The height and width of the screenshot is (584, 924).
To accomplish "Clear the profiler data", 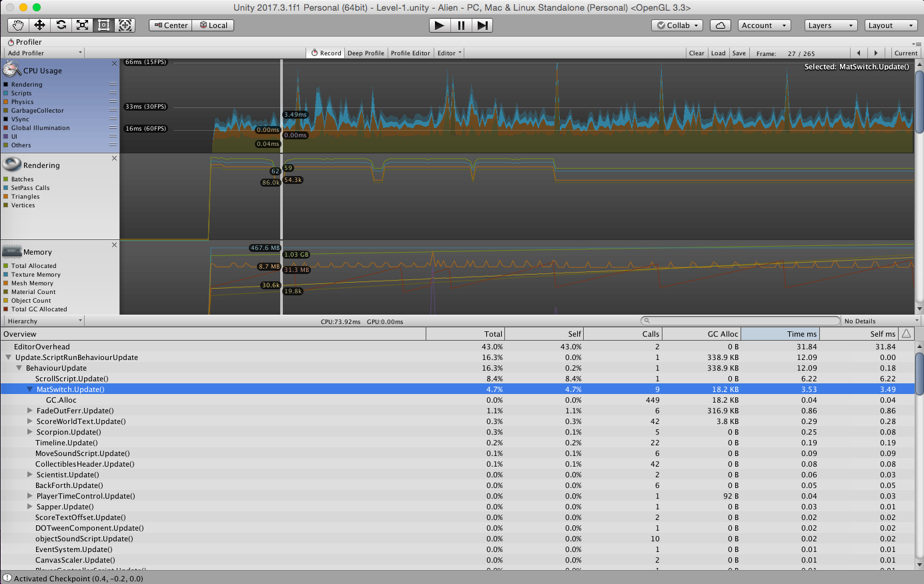I will click(697, 53).
